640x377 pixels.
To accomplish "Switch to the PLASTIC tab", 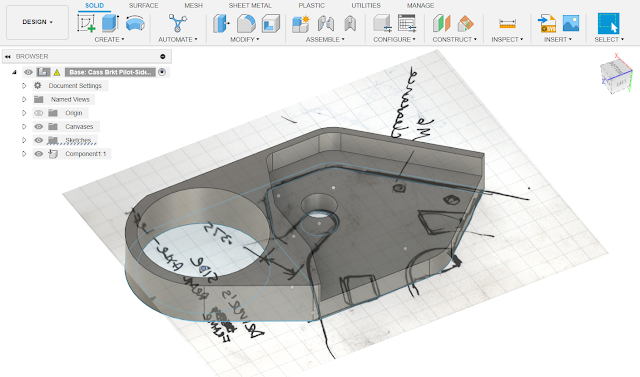I will tap(311, 5).
